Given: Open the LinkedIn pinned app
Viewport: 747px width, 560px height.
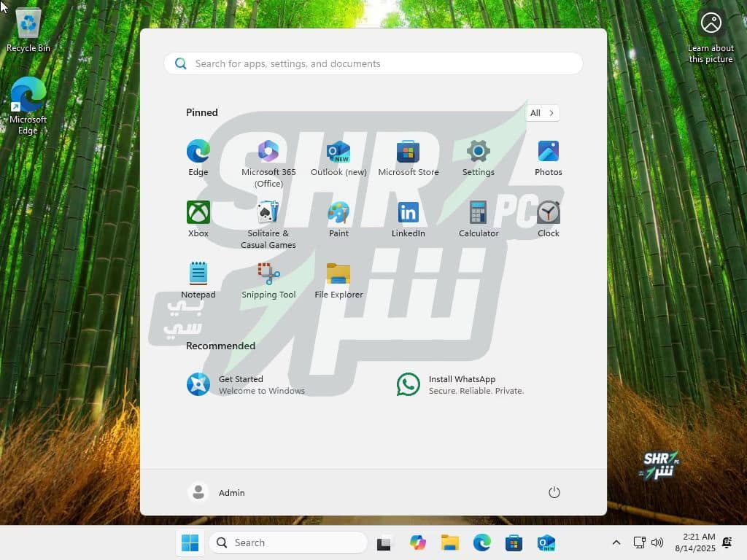Looking at the screenshot, I should tap(409, 219).
